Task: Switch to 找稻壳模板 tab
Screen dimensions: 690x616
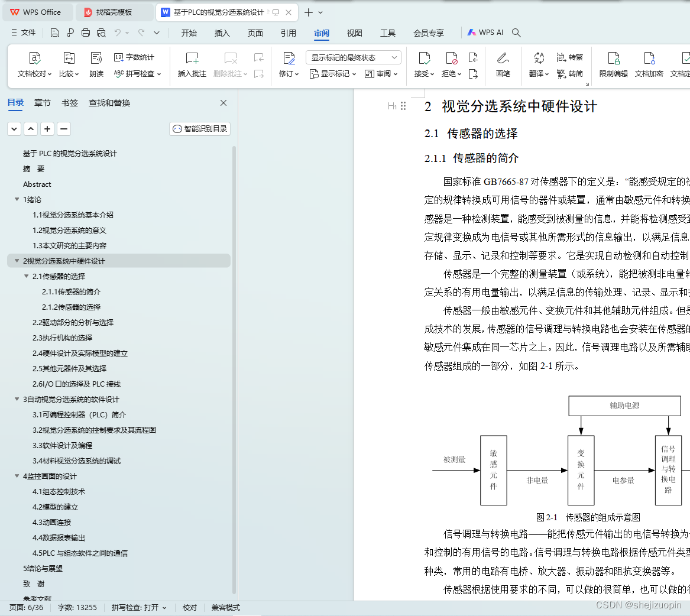Action: tap(115, 12)
